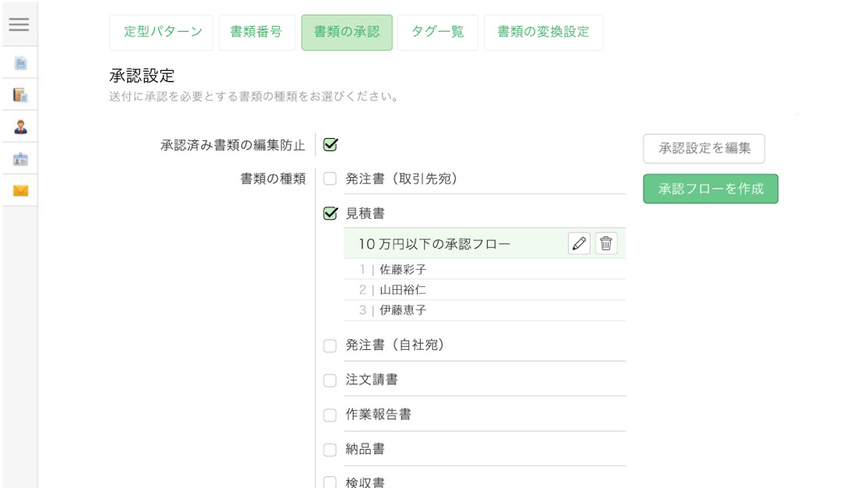Image resolution: width=868 pixels, height=488 pixels.
Task: Click the business card icon in the sidebar
Action: pyautogui.click(x=19, y=159)
